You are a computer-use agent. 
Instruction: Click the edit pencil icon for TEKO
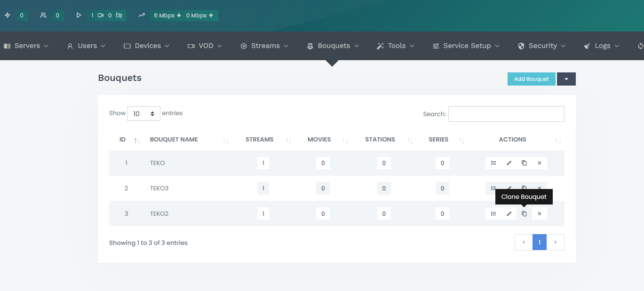[x=509, y=163]
